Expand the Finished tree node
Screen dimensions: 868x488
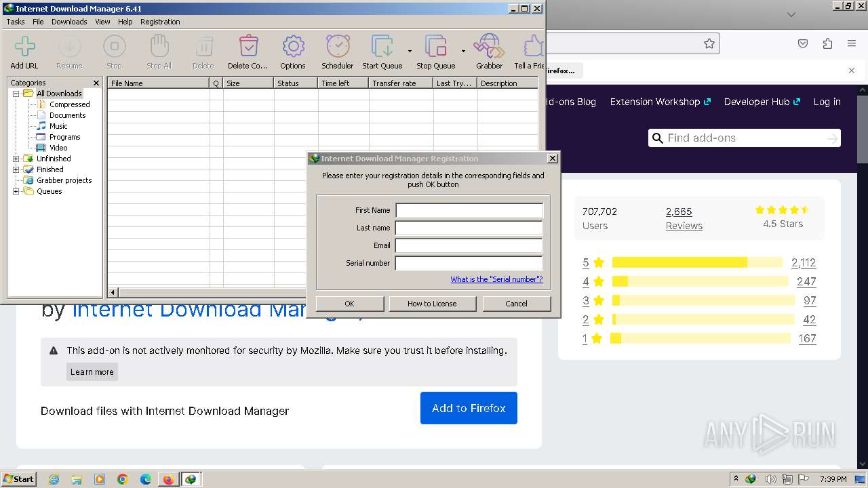(x=16, y=169)
